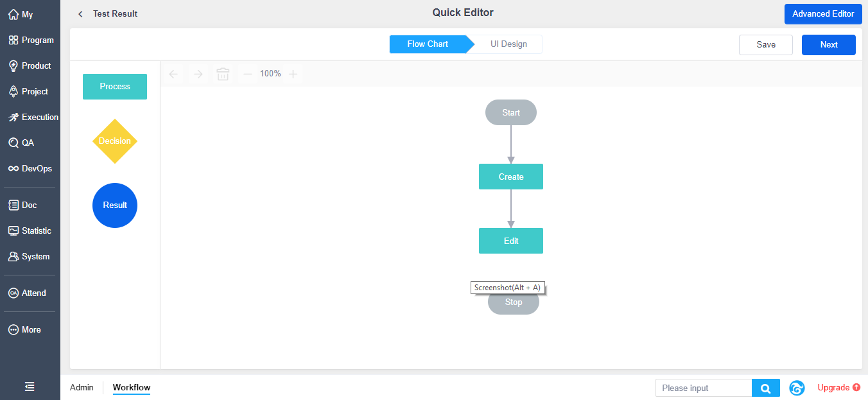
Task: Focus the Please input search field
Action: [x=704, y=388]
